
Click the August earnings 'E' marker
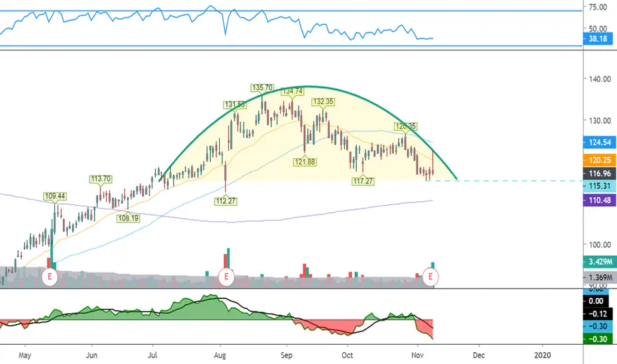[226, 277]
